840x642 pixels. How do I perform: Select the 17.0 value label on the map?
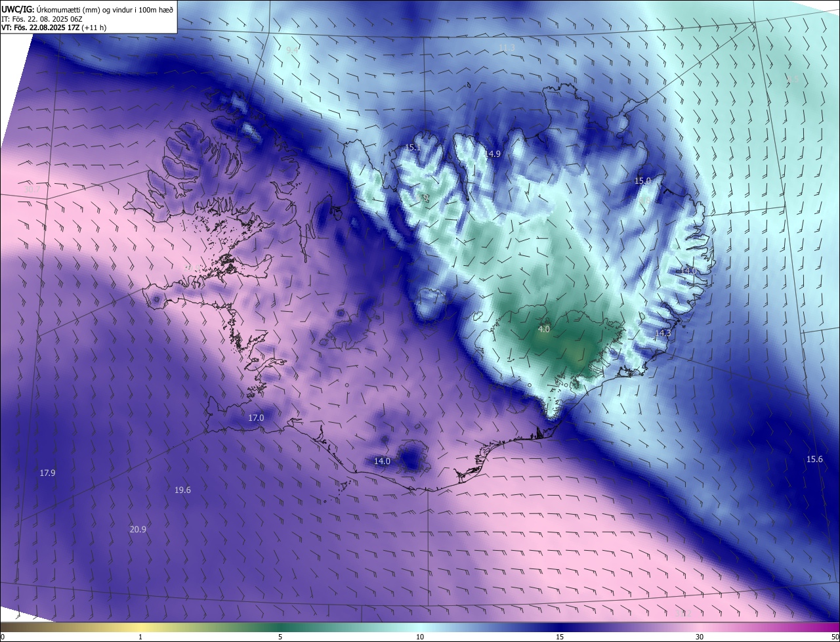pyautogui.click(x=256, y=418)
